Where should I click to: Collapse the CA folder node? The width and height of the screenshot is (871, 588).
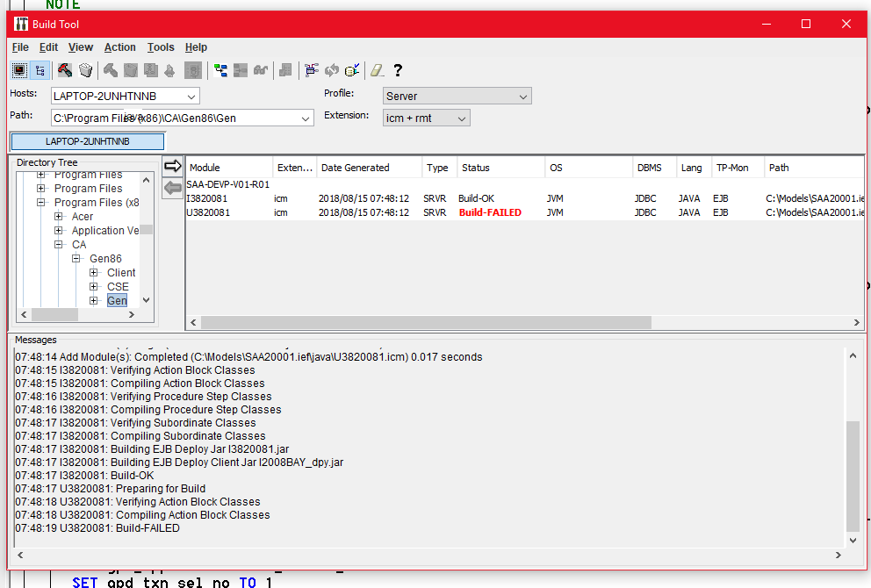click(x=58, y=244)
